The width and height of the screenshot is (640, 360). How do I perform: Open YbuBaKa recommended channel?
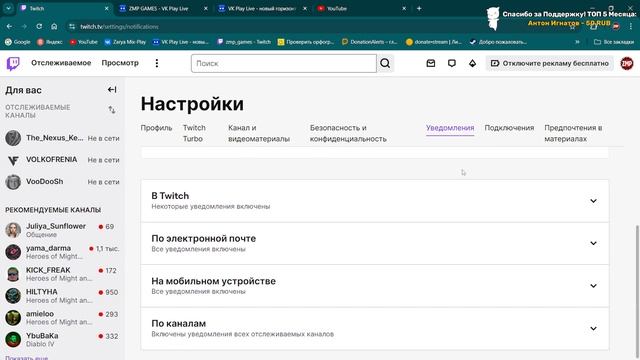click(62, 340)
